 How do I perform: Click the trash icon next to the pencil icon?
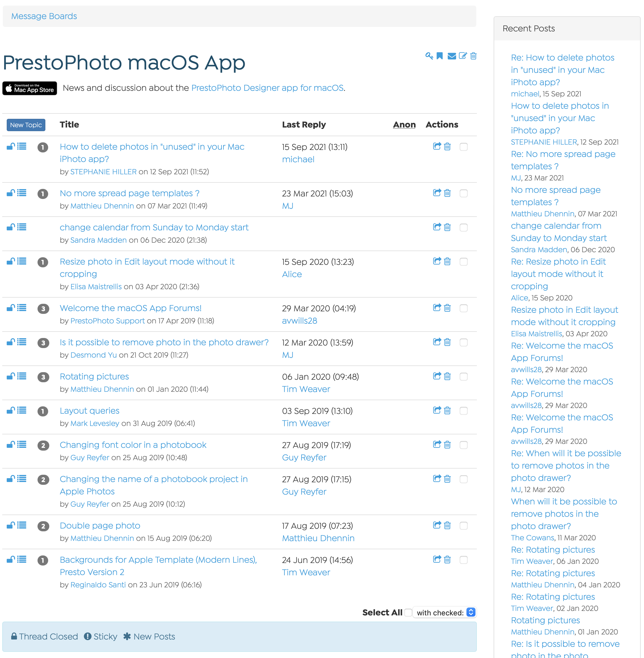pos(473,56)
